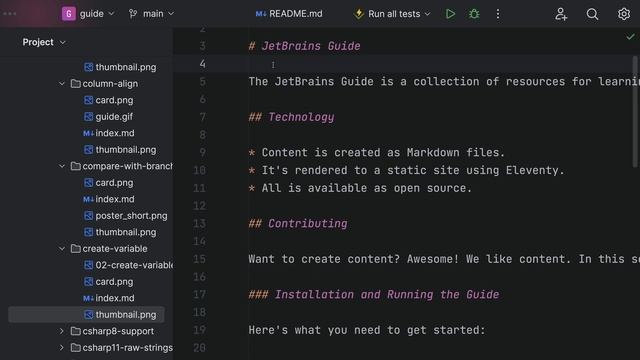Click '### Installation and Running the Guide' heading

tap(374, 295)
